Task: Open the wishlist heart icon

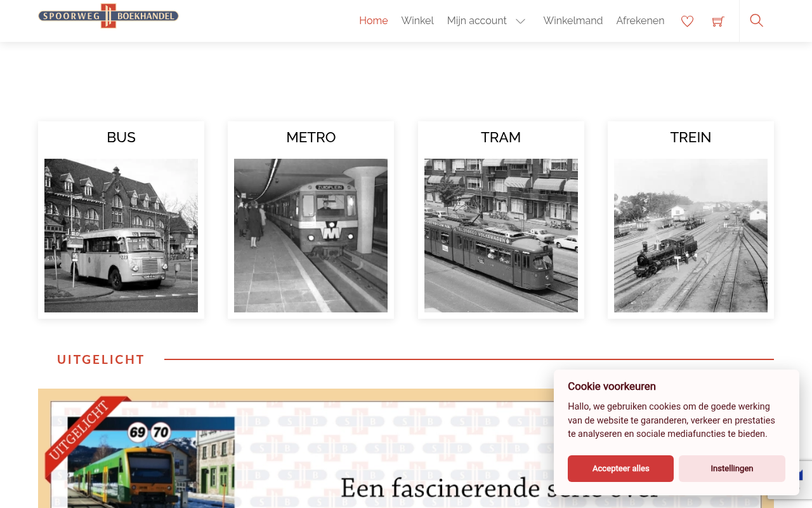Action: click(687, 21)
